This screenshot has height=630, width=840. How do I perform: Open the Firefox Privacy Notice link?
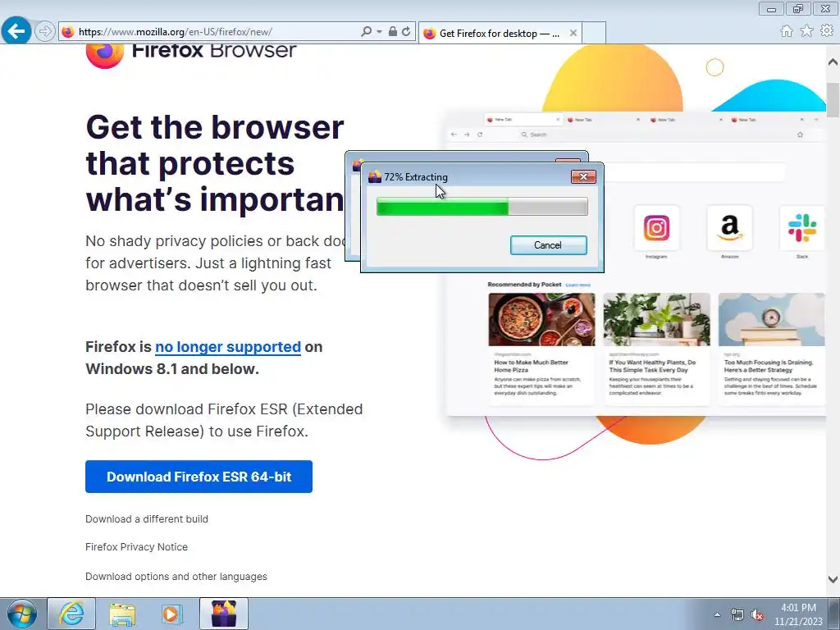(137, 547)
